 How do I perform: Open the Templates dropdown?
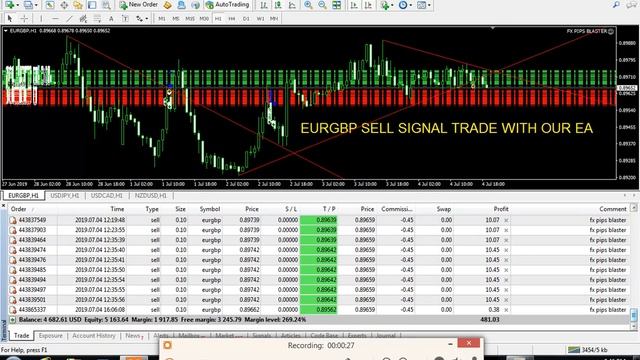423,5
